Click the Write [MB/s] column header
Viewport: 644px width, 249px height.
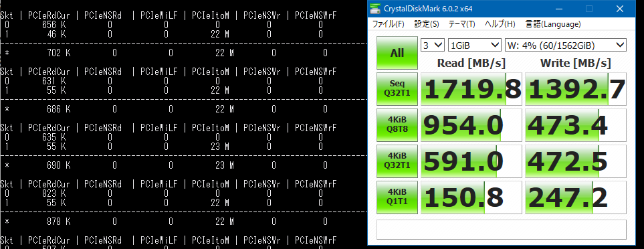(576, 63)
